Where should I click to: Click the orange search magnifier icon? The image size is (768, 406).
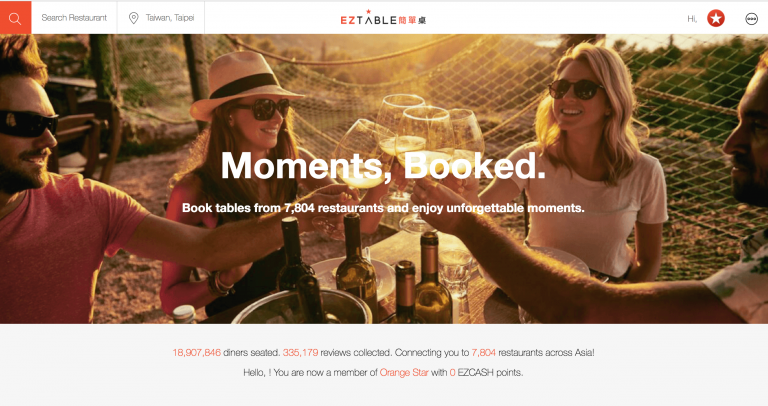pos(15,18)
